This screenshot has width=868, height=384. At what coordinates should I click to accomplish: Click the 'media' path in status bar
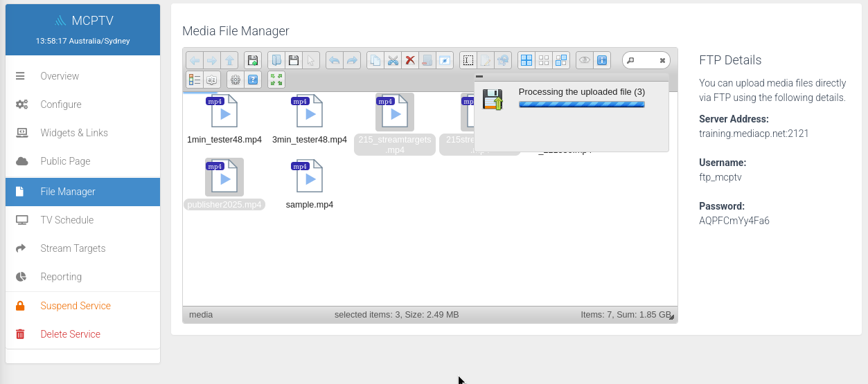click(201, 315)
